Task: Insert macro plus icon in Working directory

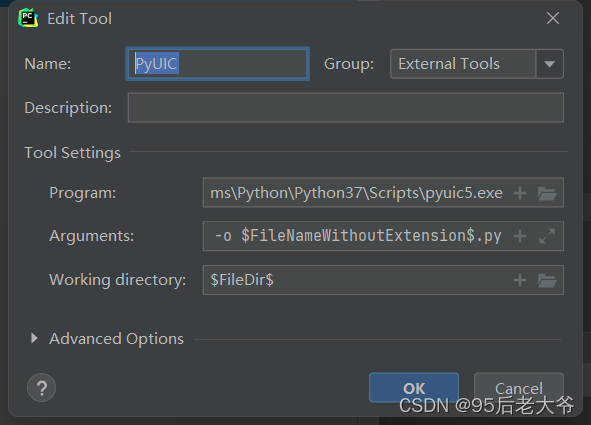Action: (x=520, y=280)
